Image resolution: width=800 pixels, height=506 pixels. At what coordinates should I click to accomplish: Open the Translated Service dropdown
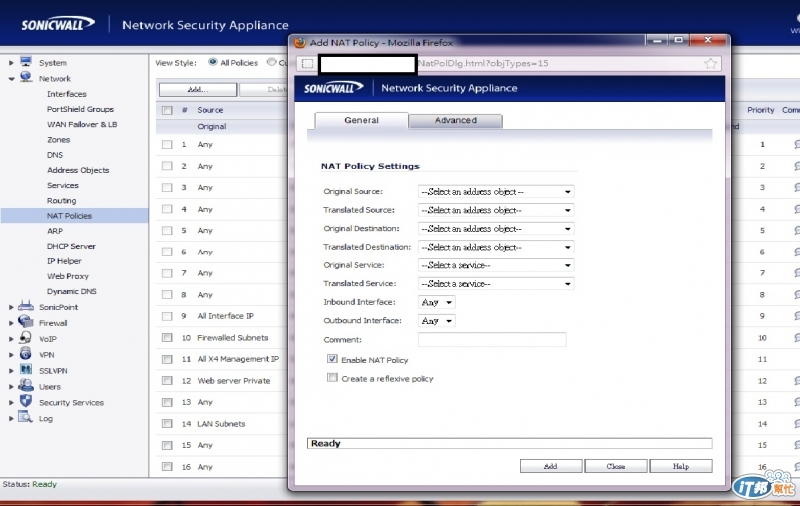click(496, 284)
